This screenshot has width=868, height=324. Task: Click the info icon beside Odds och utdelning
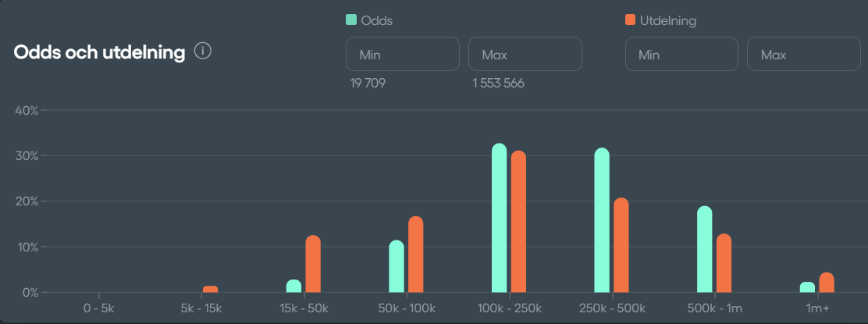click(x=203, y=52)
